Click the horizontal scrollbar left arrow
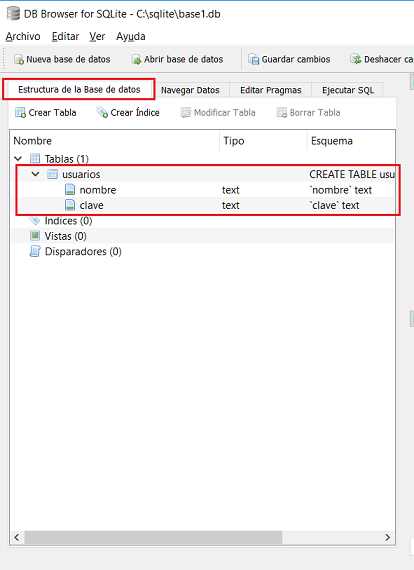 point(17,537)
